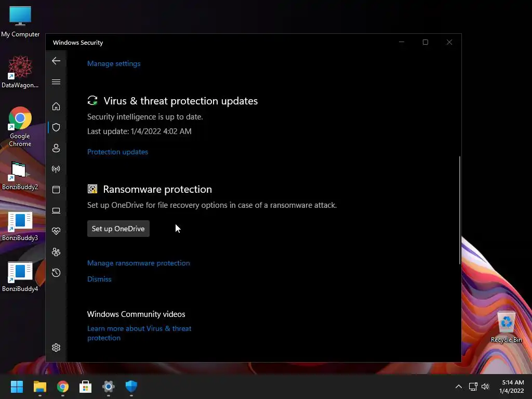
Task: Select the BonziBuddy2 desktop shortcut
Action: 20,176
